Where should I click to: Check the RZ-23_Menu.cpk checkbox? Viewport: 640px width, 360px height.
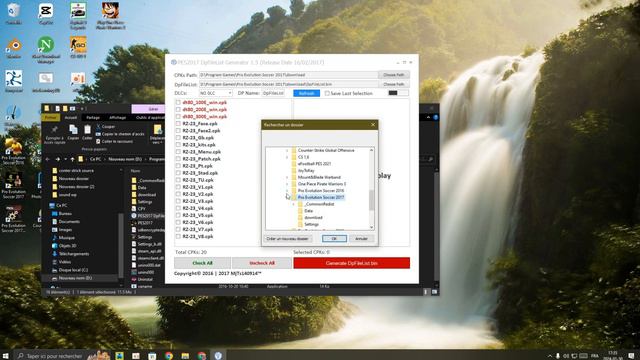pyautogui.click(x=178, y=151)
